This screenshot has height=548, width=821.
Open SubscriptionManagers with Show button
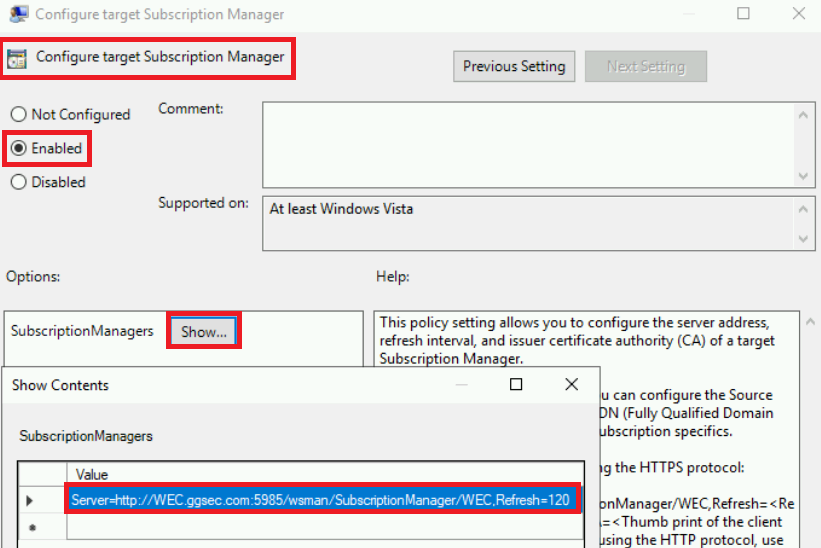coord(204,331)
